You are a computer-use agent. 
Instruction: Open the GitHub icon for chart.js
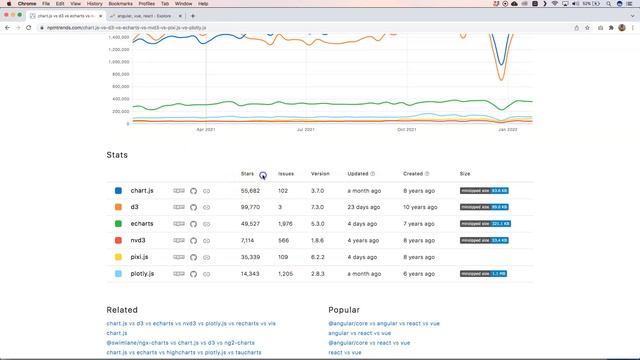point(193,191)
